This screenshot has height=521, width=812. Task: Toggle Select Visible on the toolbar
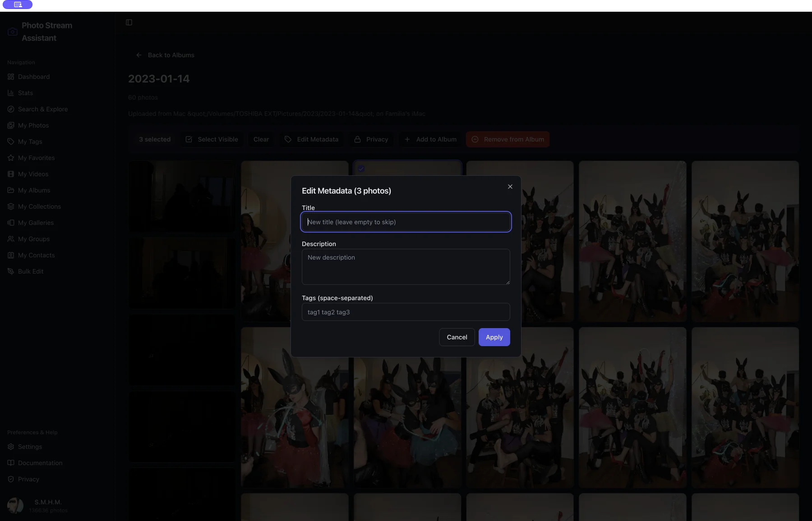click(x=212, y=139)
